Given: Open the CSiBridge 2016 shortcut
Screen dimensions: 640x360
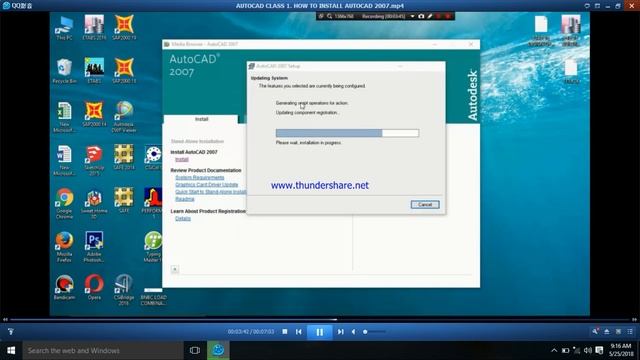Looking at the screenshot, I should [124, 290].
